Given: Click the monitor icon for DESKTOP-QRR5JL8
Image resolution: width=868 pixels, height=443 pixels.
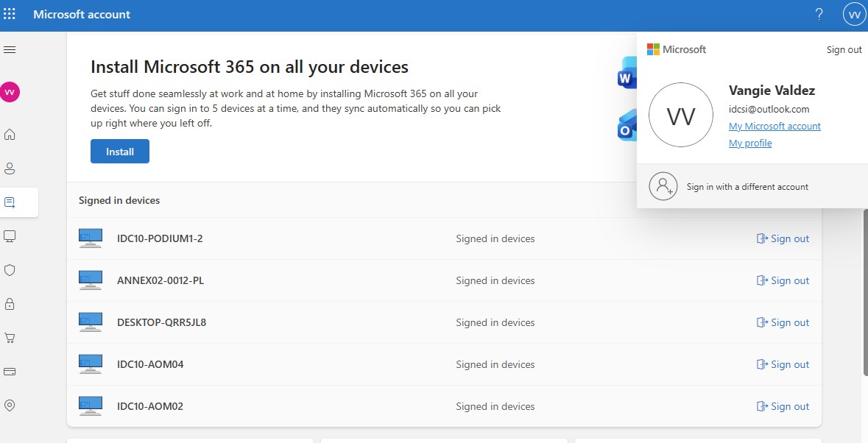Looking at the screenshot, I should pos(91,322).
